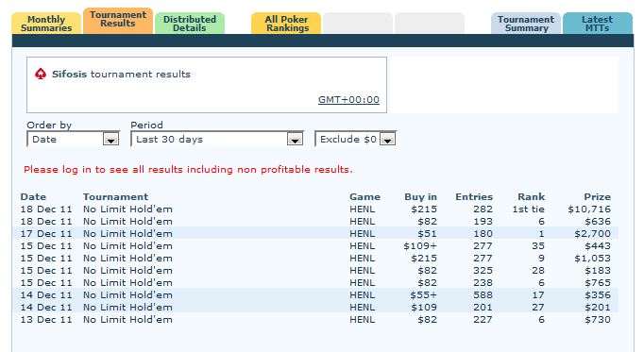Open the Distributed Details tab
644x352 pixels.
(x=190, y=24)
